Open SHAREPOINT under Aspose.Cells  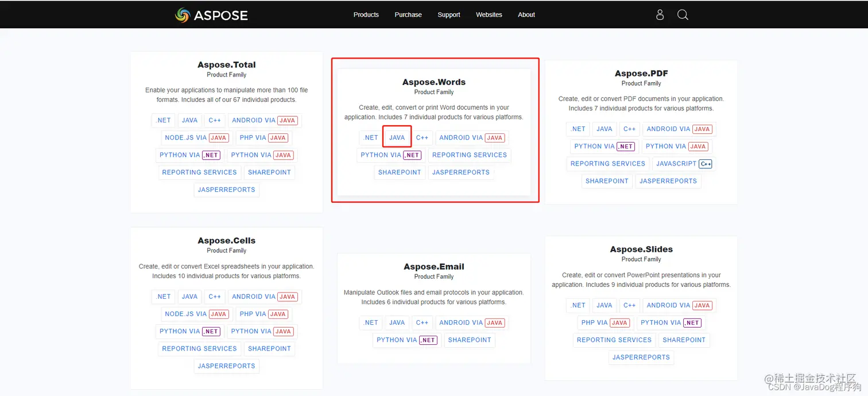point(269,349)
